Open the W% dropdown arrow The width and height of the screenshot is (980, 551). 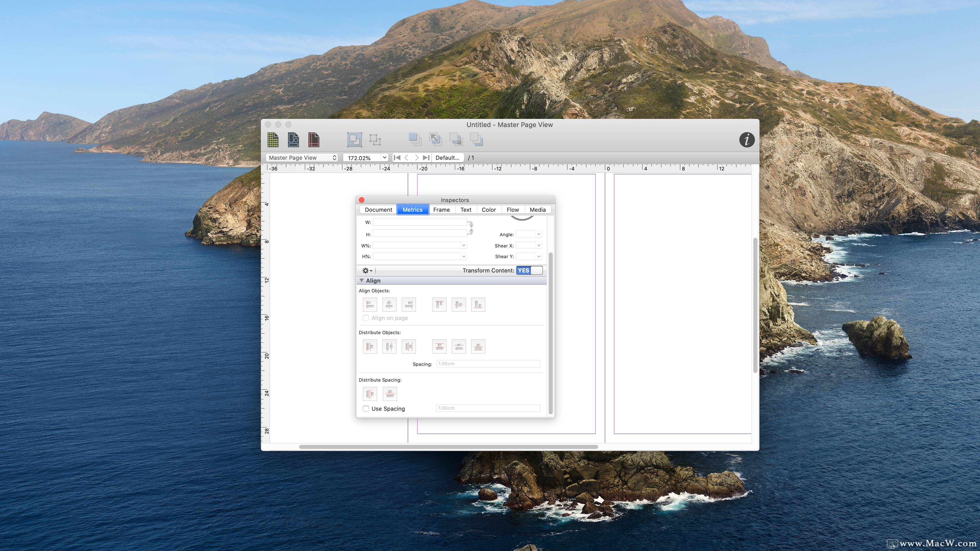click(x=464, y=246)
